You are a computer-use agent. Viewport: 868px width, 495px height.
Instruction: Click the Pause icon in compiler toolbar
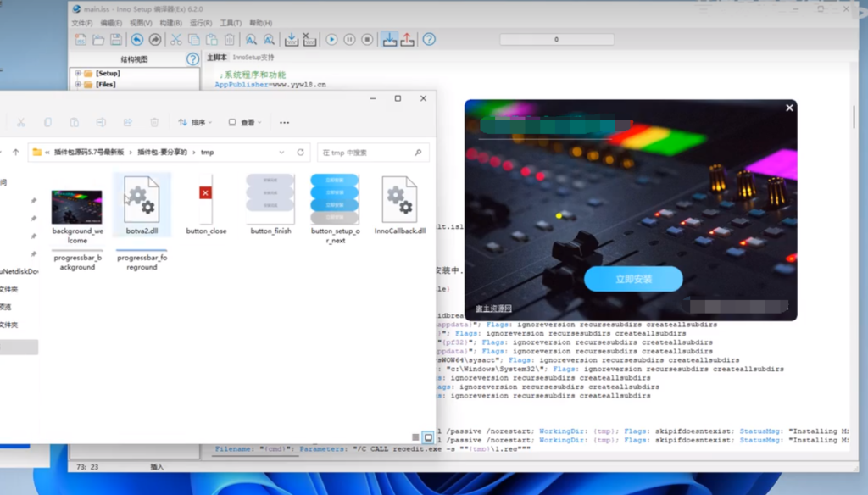pos(349,40)
